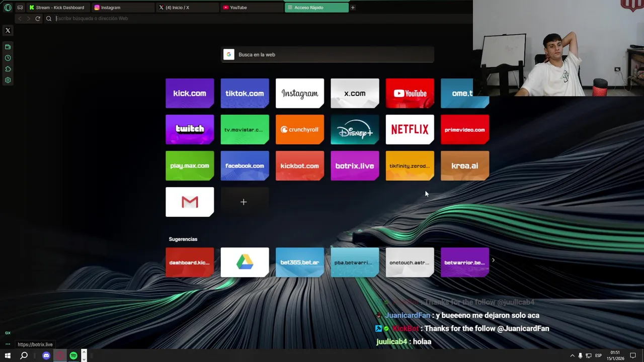Open the Windows notification center
This screenshot has height=362, width=644.
633,355
